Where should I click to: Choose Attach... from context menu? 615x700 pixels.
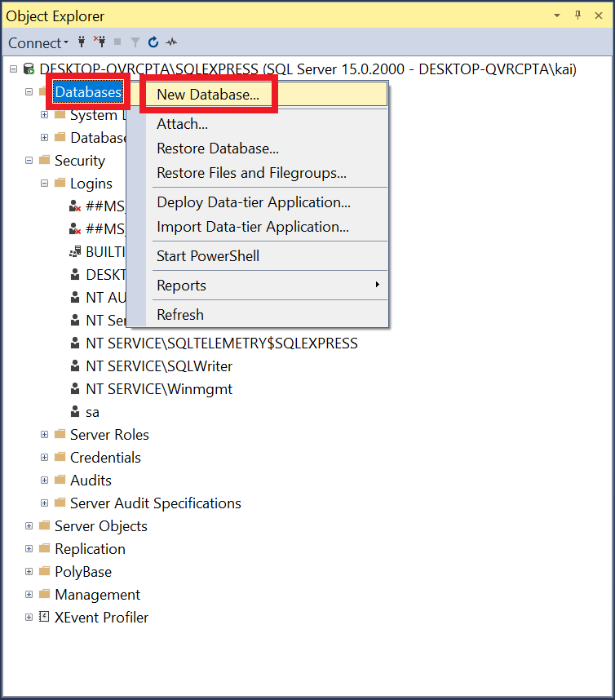pos(266,124)
